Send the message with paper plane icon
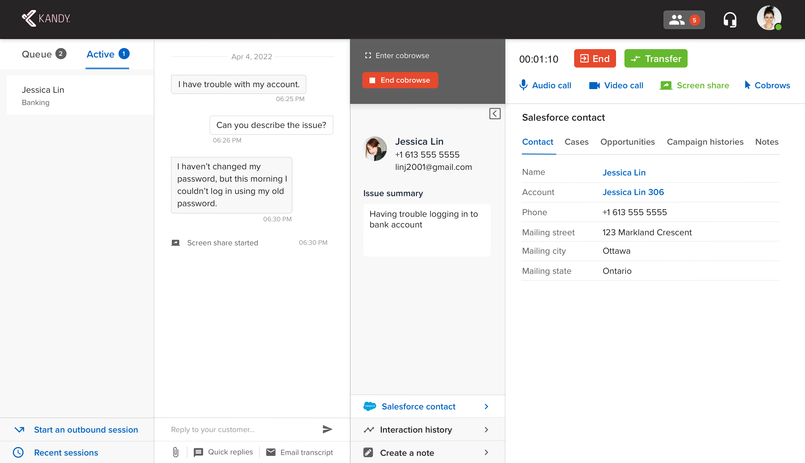Screen dimensions: 805x463 click(x=327, y=429)
